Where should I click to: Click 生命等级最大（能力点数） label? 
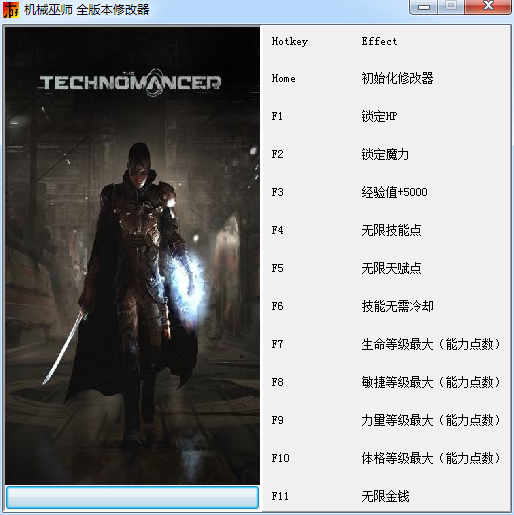click(431, 344)
